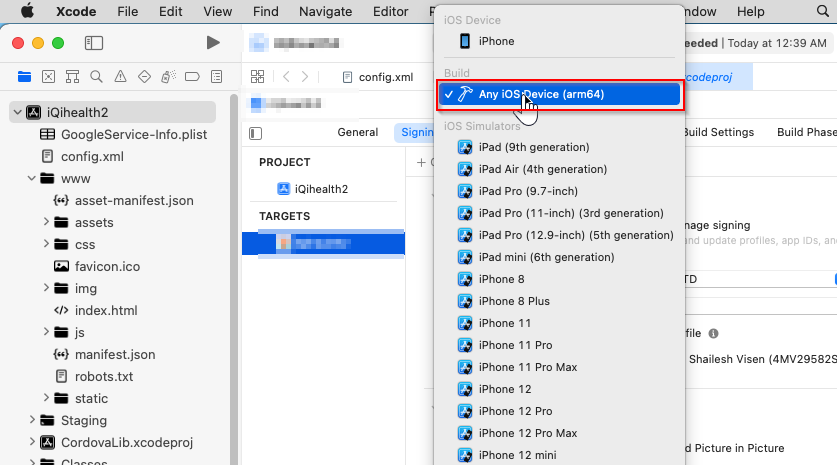Image resolution: width=837 pixels, height=465 pixels.
Task: Open the Navigate menu
Action: [326, 11]
